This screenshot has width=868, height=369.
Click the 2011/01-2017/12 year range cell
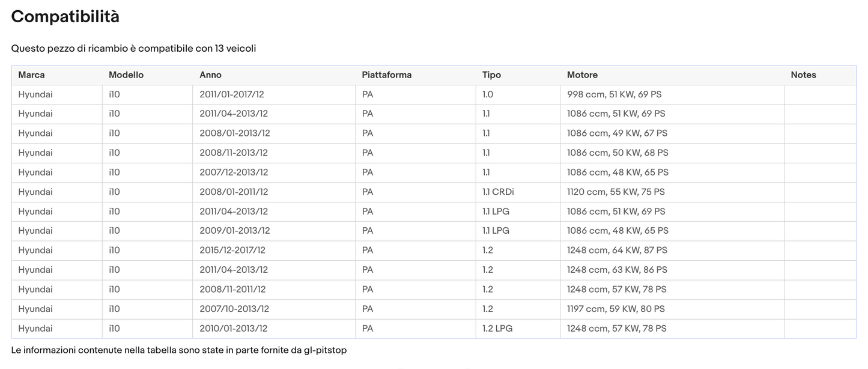[x=232, y=94]
